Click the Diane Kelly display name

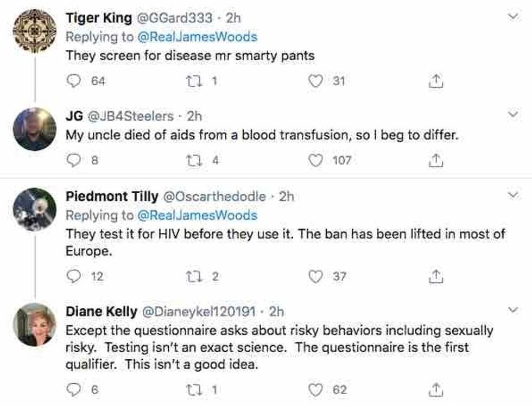click(x=101, y=312)
